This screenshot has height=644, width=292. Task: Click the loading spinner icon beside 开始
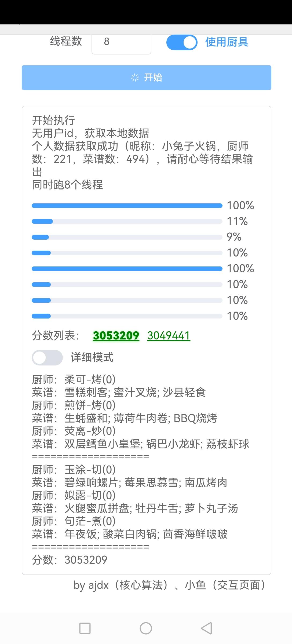[135, 78]
